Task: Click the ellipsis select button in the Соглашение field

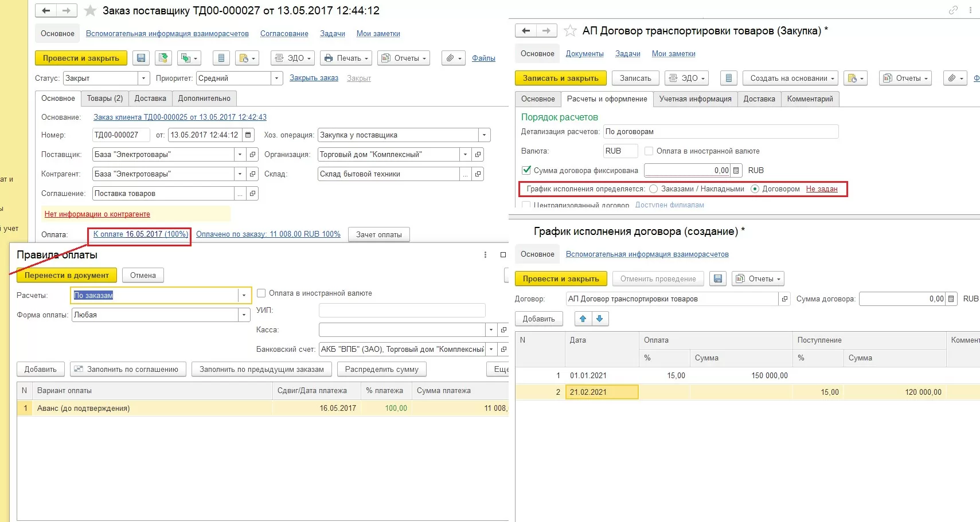Action: [x=240, y=194]
